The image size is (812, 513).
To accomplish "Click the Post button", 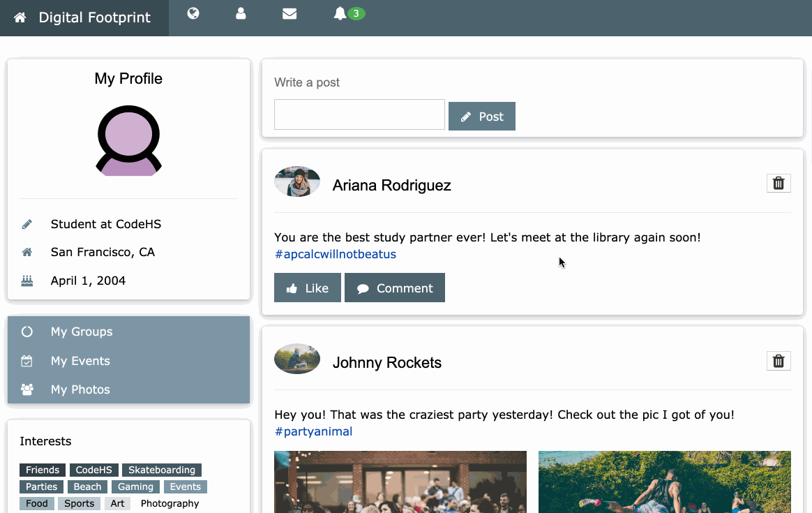I will point(481,116).
